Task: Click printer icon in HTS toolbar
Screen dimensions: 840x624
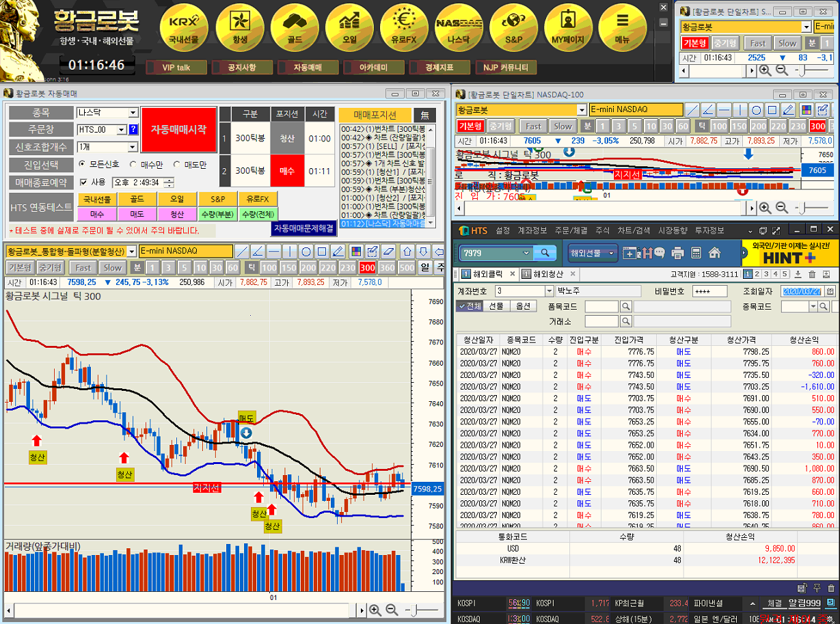Action: click(x=677, y=253)
